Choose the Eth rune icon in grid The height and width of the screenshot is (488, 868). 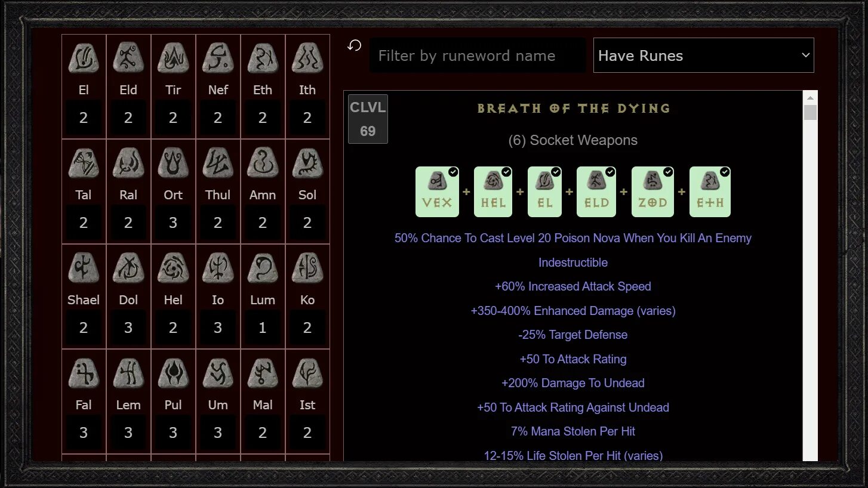pyautogui.click(x=263, y=58)
